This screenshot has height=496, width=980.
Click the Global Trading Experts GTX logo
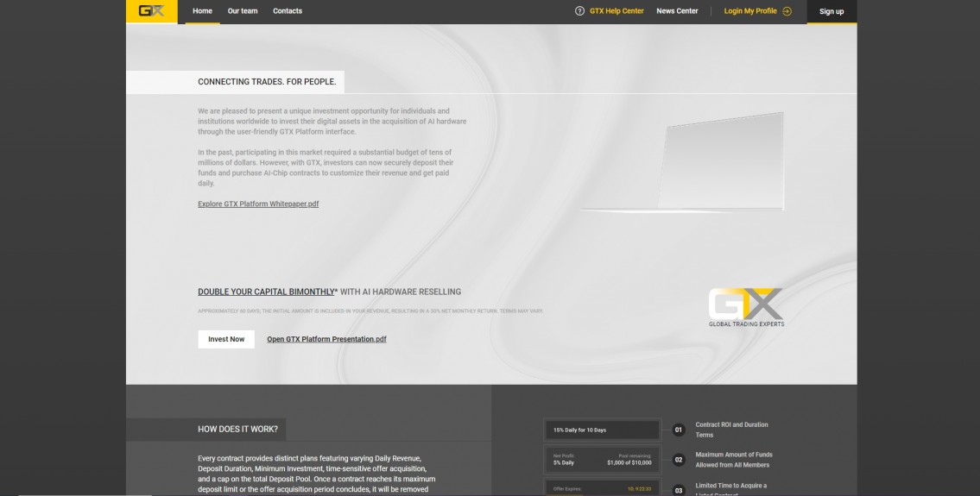746,307
